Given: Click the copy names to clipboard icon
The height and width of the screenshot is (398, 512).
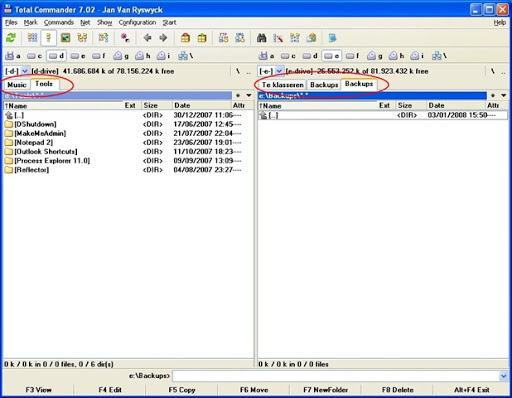Looking at the screenshot, I should click(x=311, y=38).
